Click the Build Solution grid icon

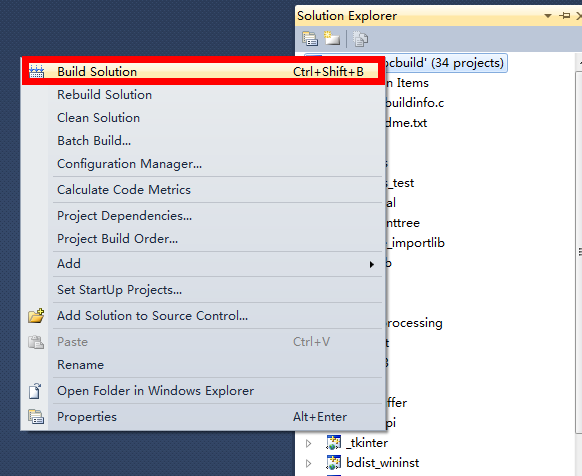tap(37, 71)
